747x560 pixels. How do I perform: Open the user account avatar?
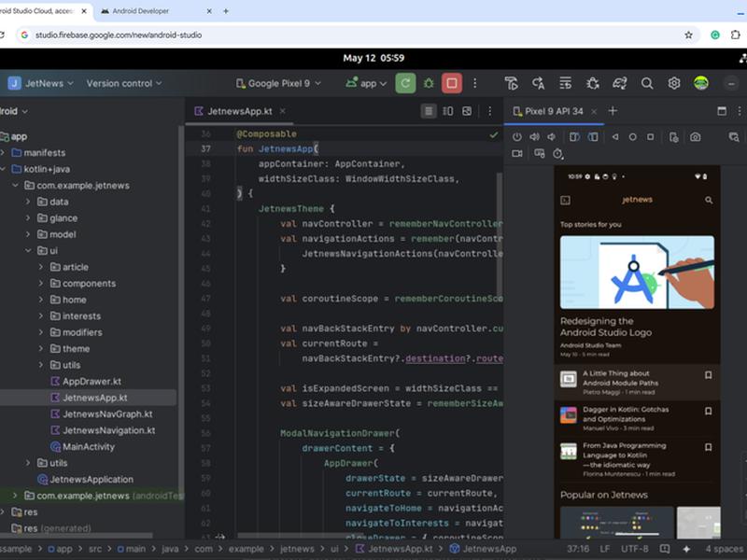pos(701,83)
